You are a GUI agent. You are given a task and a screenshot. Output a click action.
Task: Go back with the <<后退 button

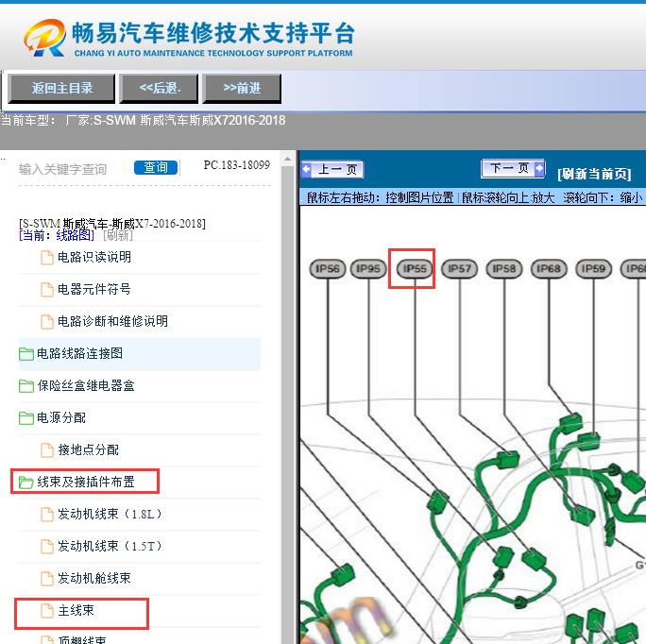click(x=159, y=88)
